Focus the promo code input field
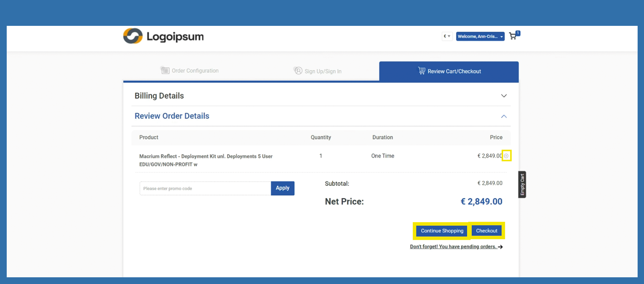The image size is (644, 284). 205,188
